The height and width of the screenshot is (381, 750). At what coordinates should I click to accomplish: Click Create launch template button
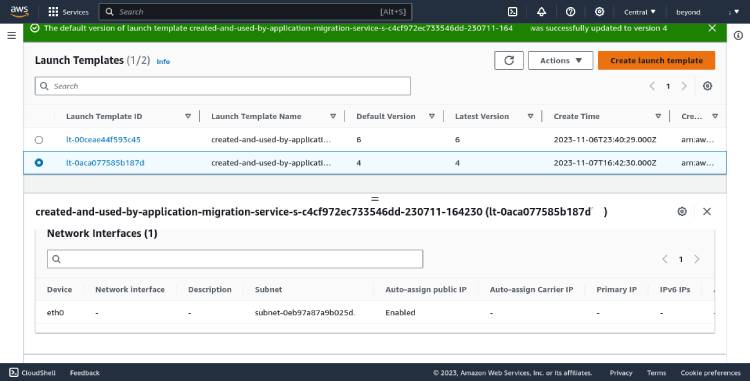(656, 61)
